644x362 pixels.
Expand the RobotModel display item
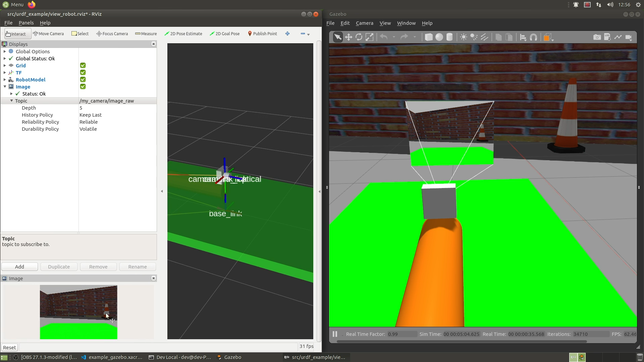5,79
